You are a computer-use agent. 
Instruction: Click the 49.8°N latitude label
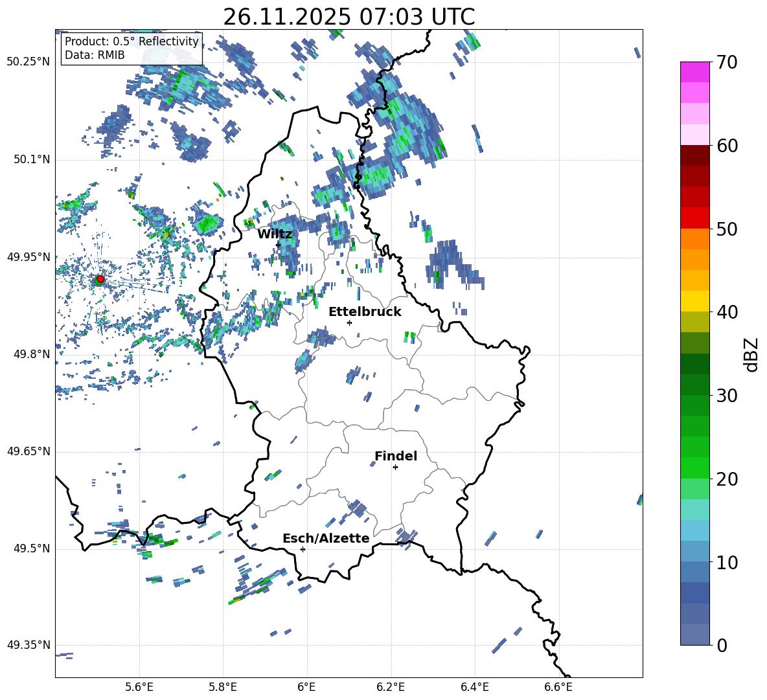click(x=31, y=354)
